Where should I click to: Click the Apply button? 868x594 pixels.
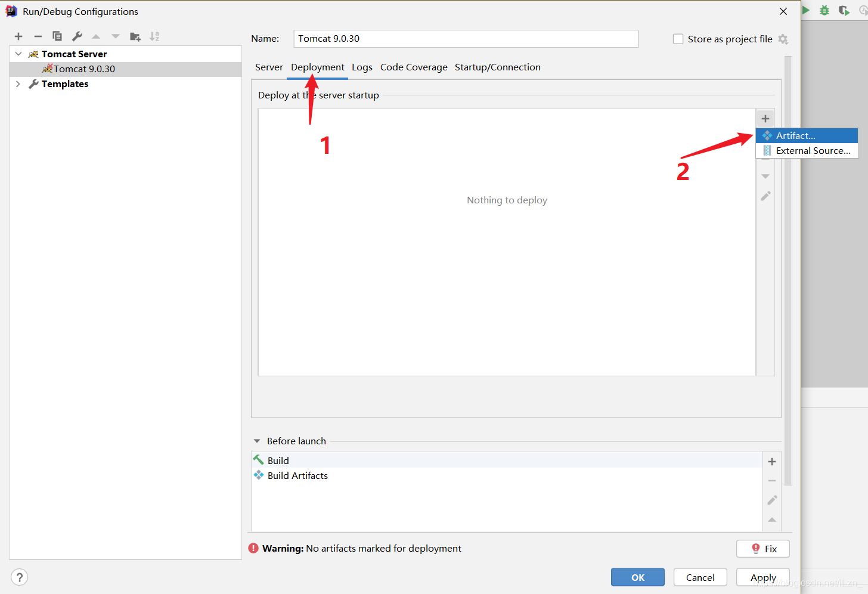[x=763, y=577]
